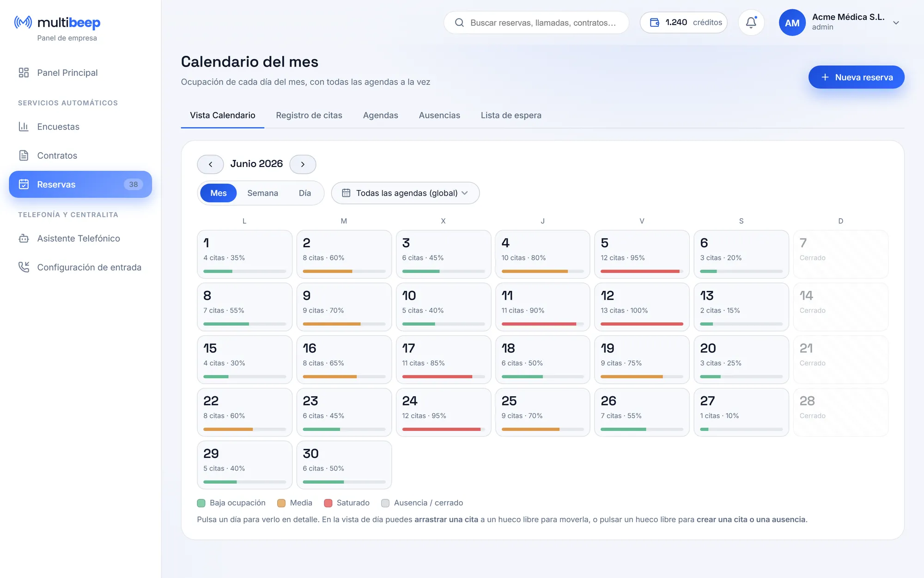924x578 pixels.
Task: Switch to Semana view
Action: coord(262,193)
